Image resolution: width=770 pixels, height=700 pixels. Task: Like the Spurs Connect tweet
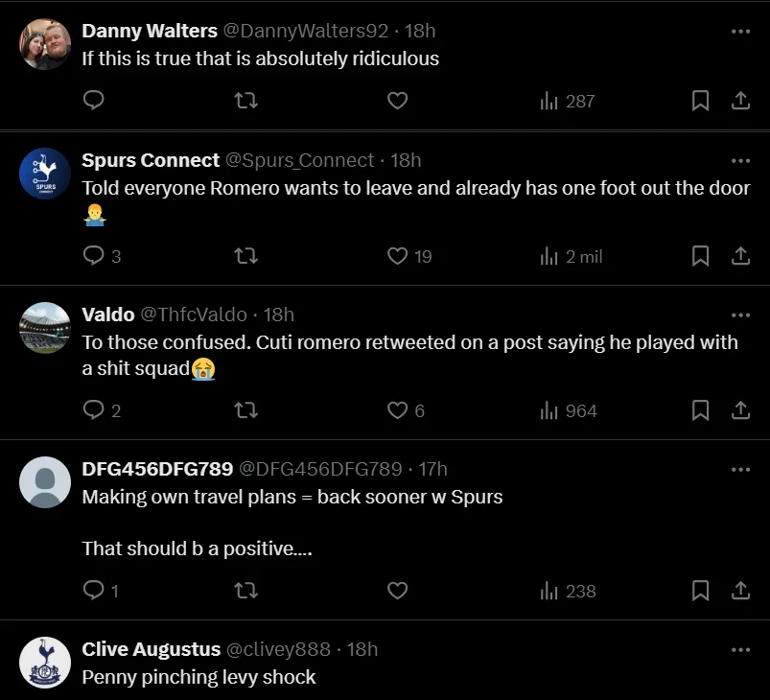click(x=398, y=256)
